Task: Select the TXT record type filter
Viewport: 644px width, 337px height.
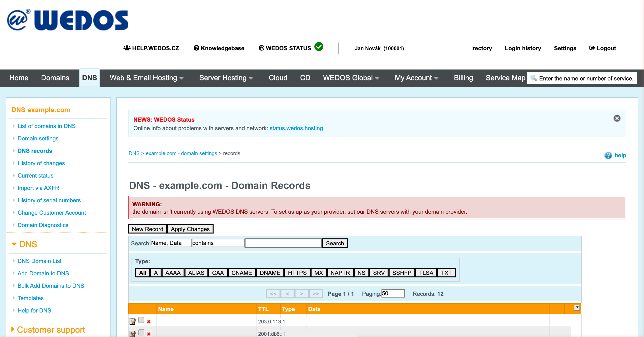Action: point(446,273)
